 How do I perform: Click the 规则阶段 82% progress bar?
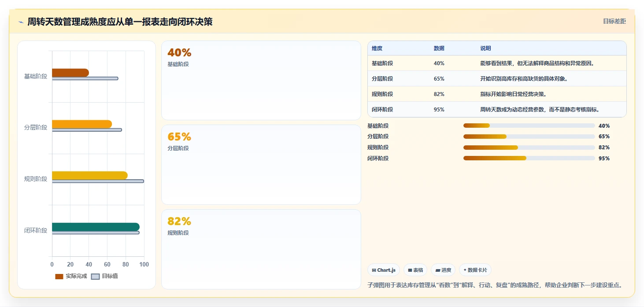(529, 148)
